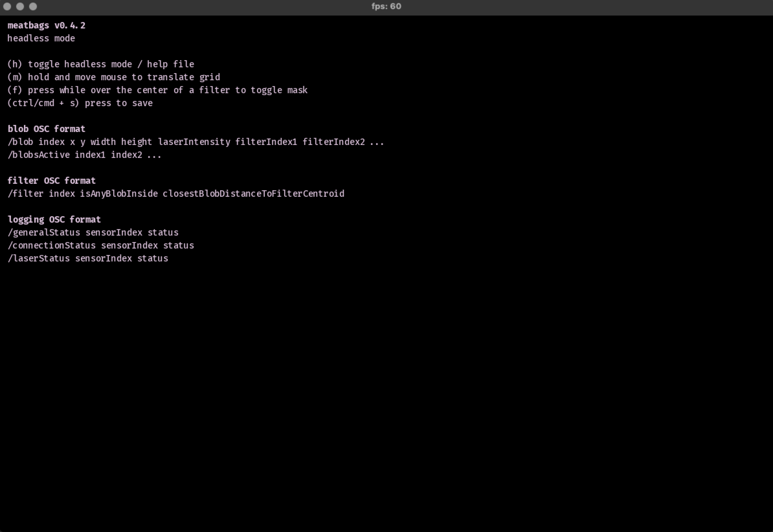Click the '/laserStatus sensorIndex status' line

[88, 259]
